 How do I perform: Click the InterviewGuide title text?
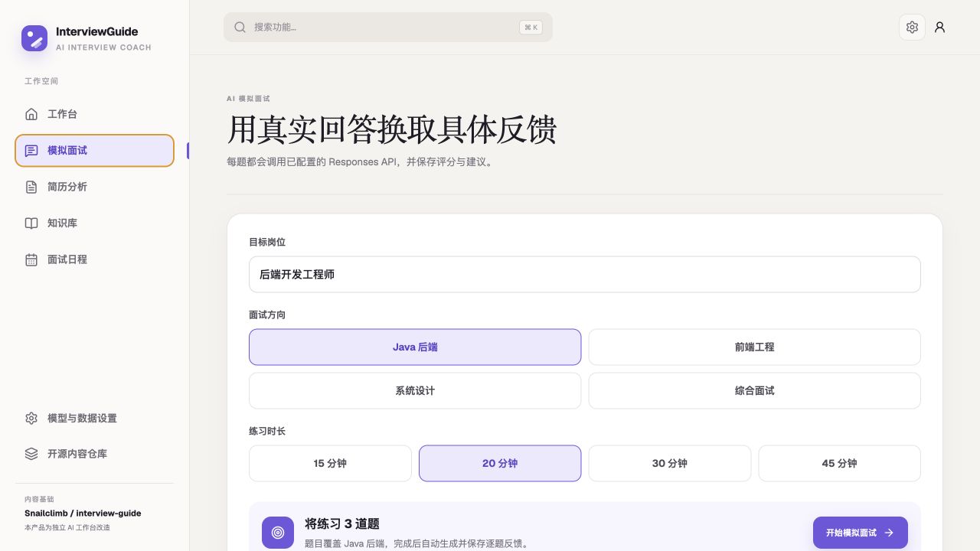97,31
